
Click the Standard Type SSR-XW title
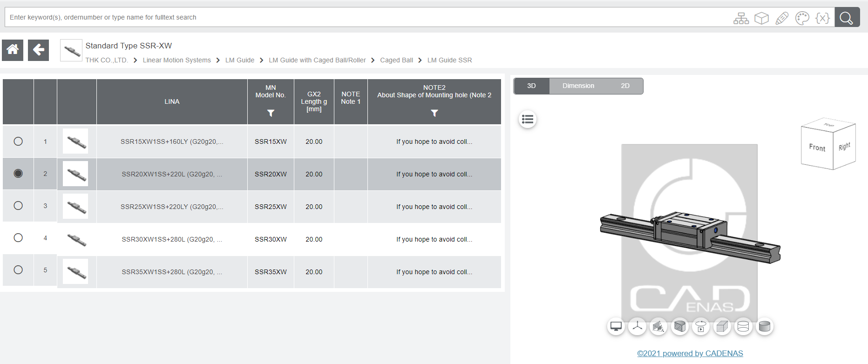click(x=129, y=46)
